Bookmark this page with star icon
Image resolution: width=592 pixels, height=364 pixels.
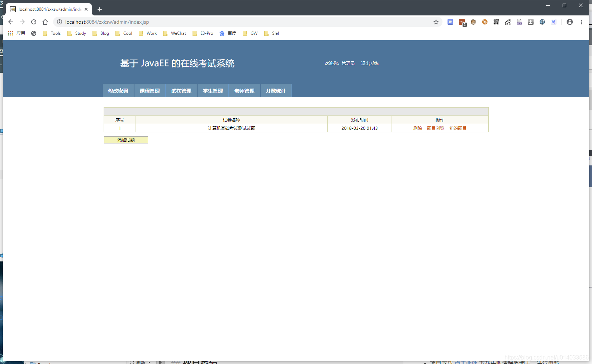coord(436,22)
